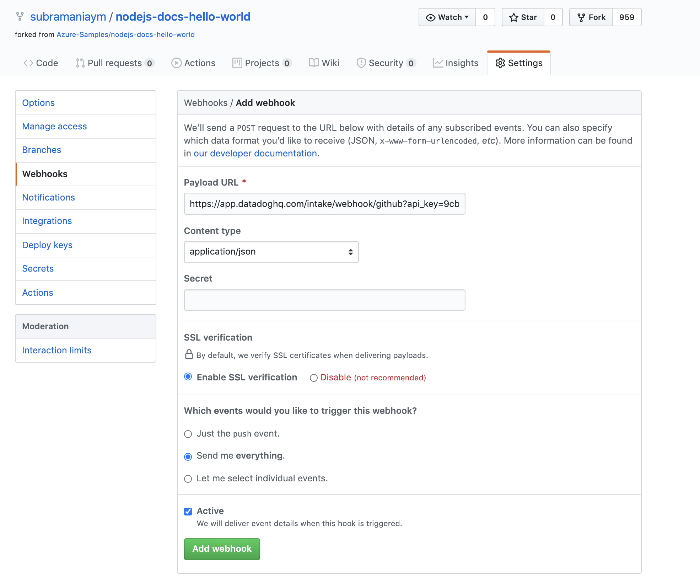View the watchers count
The width and height of the screenshot is (700, 588).
[x=485, y=17]
